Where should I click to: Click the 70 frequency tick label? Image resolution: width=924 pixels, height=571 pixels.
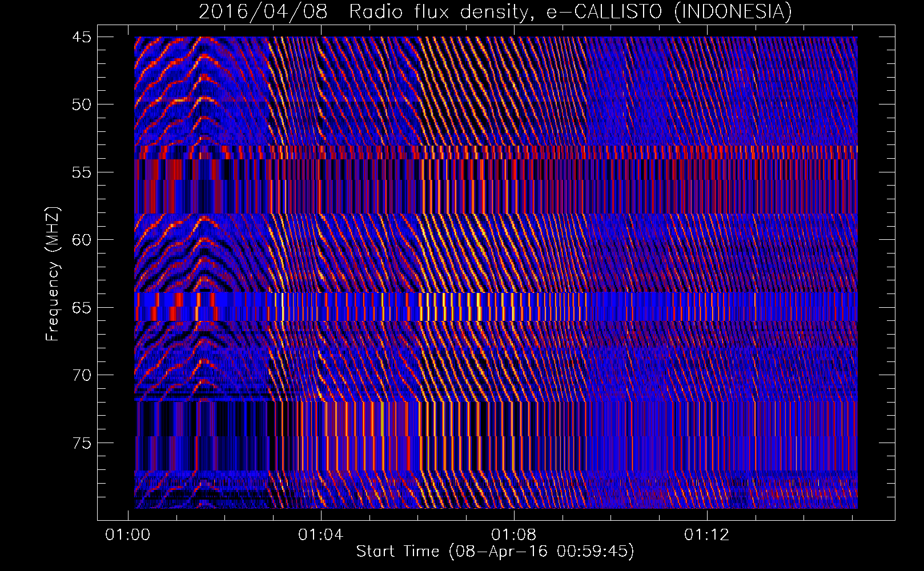pyautogui.click(x=81, y=375)
